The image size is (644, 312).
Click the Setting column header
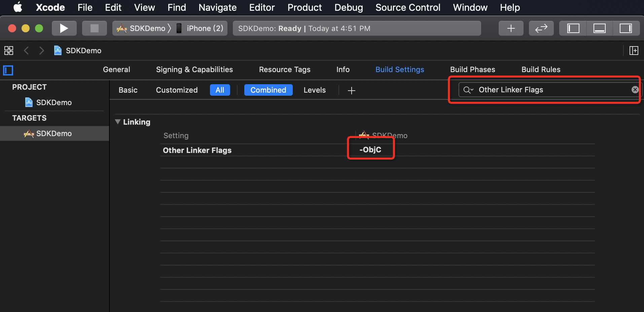(176, 135)
